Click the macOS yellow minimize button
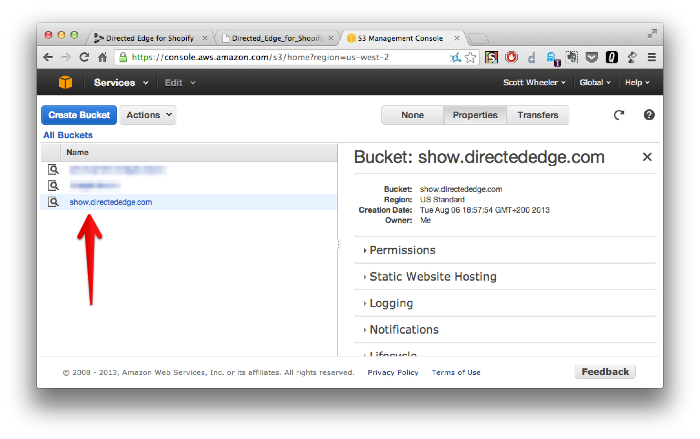700x439 pixels. tap(62, 35)
